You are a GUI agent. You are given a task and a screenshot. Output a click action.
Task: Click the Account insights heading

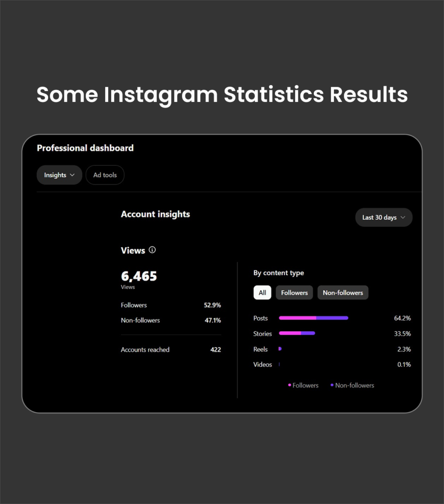[155, 214]
